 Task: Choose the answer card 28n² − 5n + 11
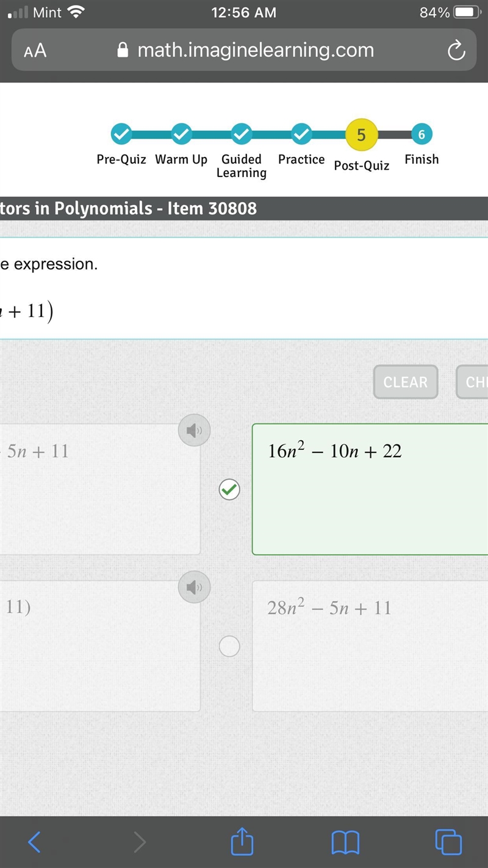[370, 646]
